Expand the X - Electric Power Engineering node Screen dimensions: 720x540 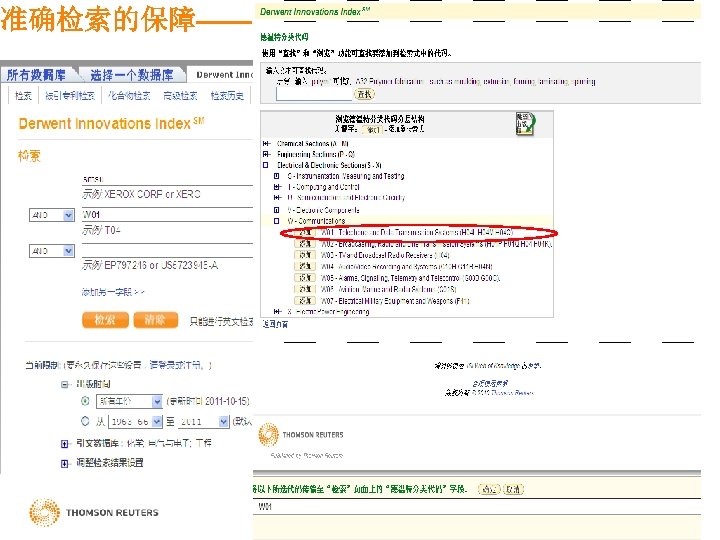pyautogui.click(x=276, y=311)
